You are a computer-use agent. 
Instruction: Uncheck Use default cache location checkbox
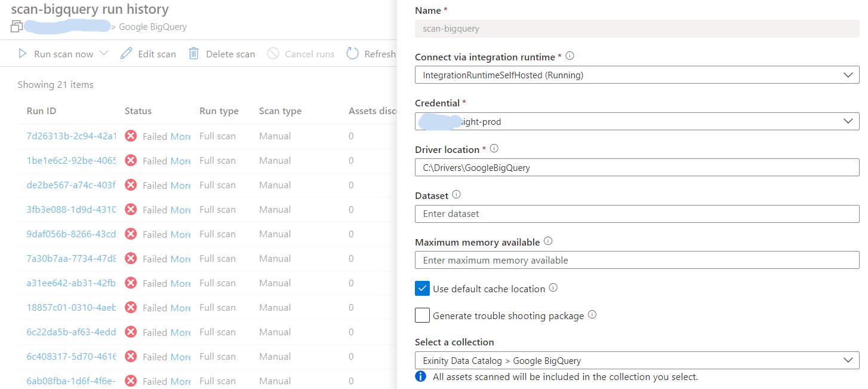tap(422, 289)
